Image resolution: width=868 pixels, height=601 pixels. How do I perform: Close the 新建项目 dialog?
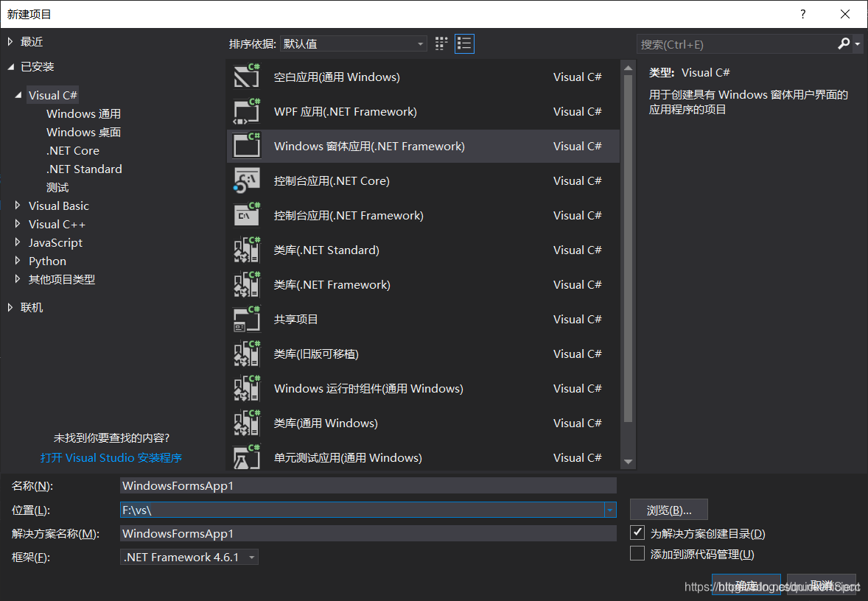(844, 15)
